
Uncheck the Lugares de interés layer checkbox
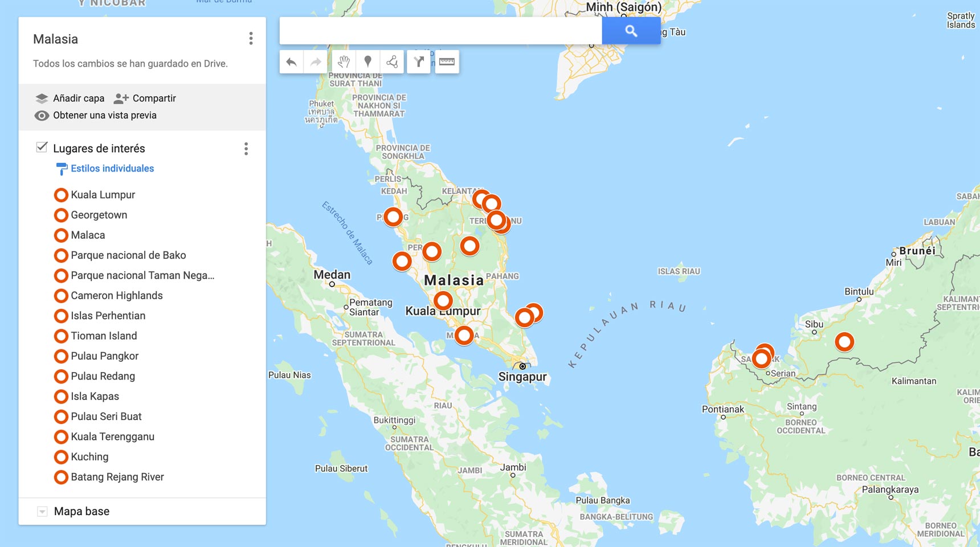coord(42,148)
